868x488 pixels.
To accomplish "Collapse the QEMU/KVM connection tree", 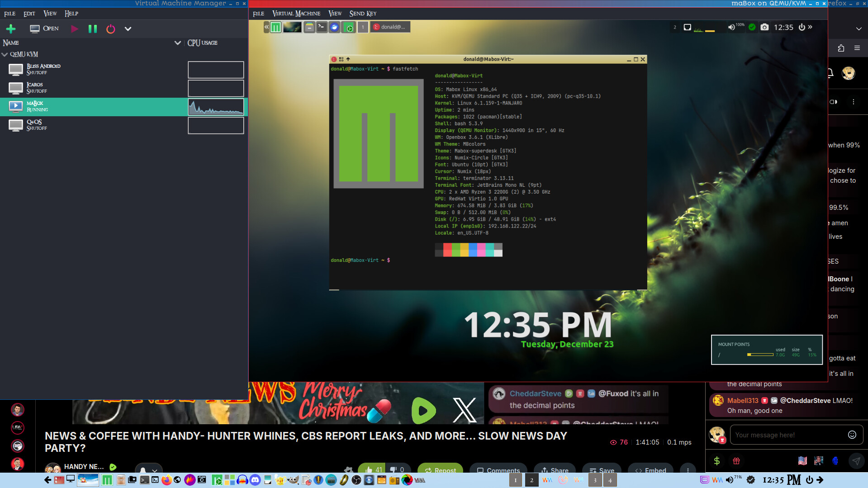I will click(x=5, y=54).
